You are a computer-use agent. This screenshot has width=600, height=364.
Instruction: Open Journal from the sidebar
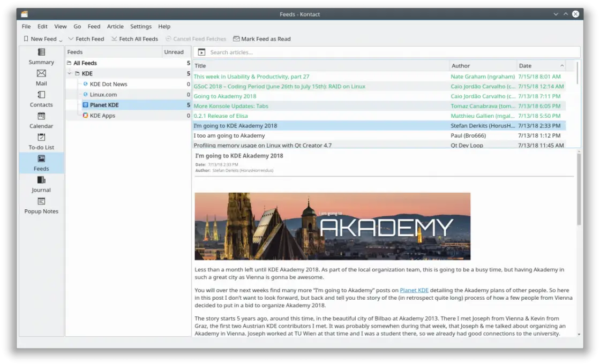coord(41,184)
